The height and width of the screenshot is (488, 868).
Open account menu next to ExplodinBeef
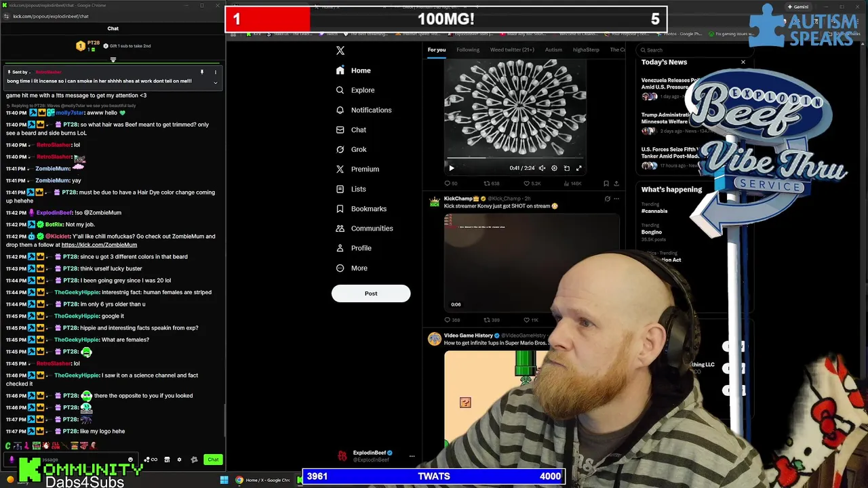[412, 456]
